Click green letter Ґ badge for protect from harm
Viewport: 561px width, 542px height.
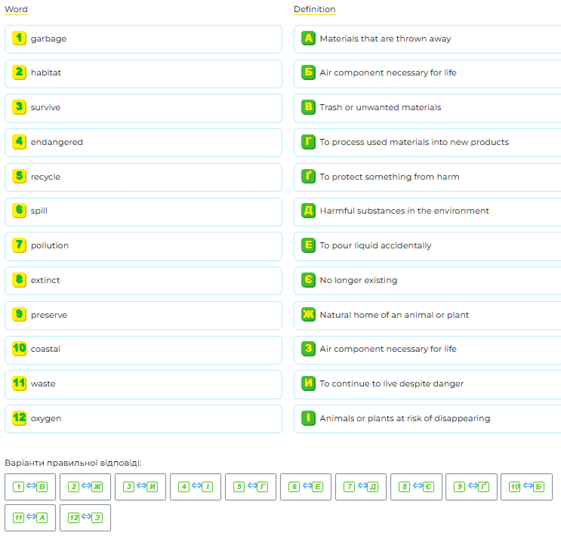point(308,176)
